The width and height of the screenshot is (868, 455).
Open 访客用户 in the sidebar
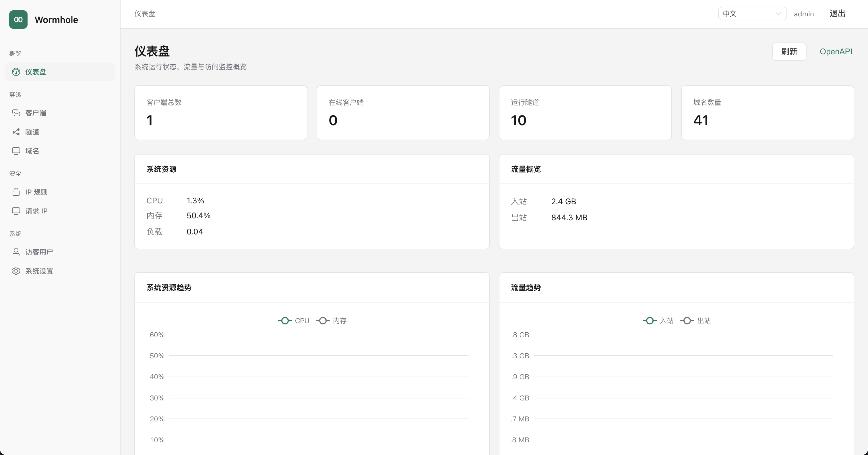(x=60, y=252)
